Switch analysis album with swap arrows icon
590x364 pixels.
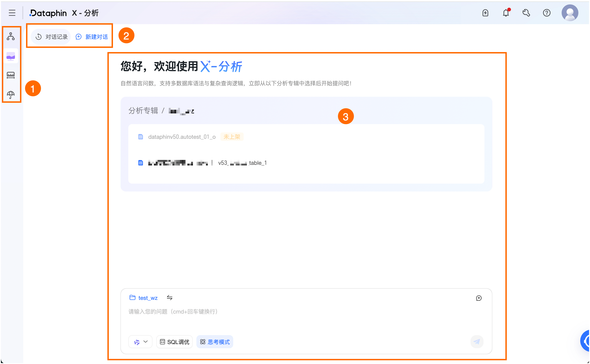pos(169,298)
